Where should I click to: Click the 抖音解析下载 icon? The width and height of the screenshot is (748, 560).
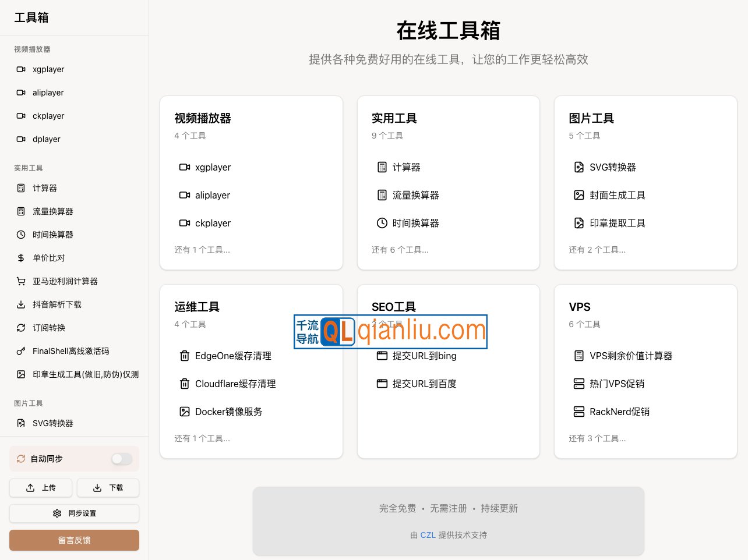click(x=20, y=304)
